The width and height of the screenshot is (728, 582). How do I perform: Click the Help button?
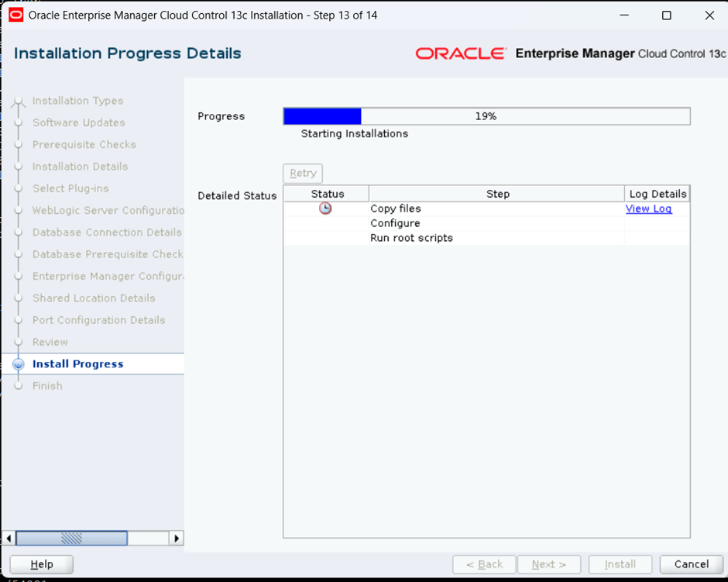(x=42, y=564)
